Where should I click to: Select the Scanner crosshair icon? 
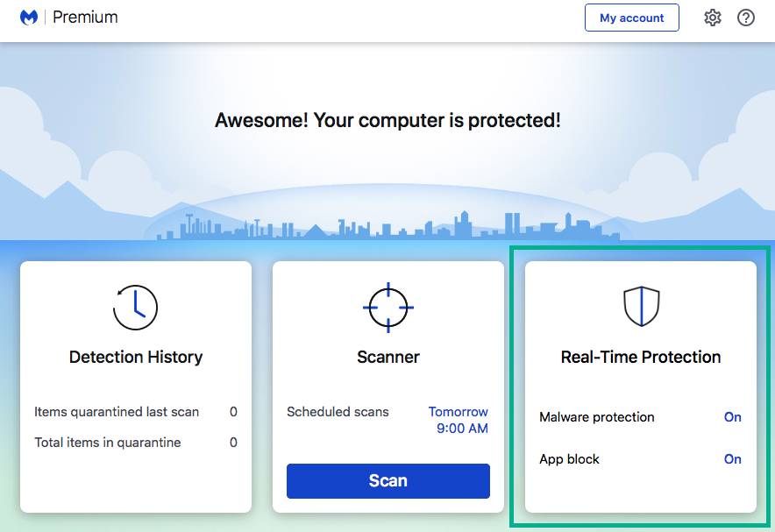point(387,308)
